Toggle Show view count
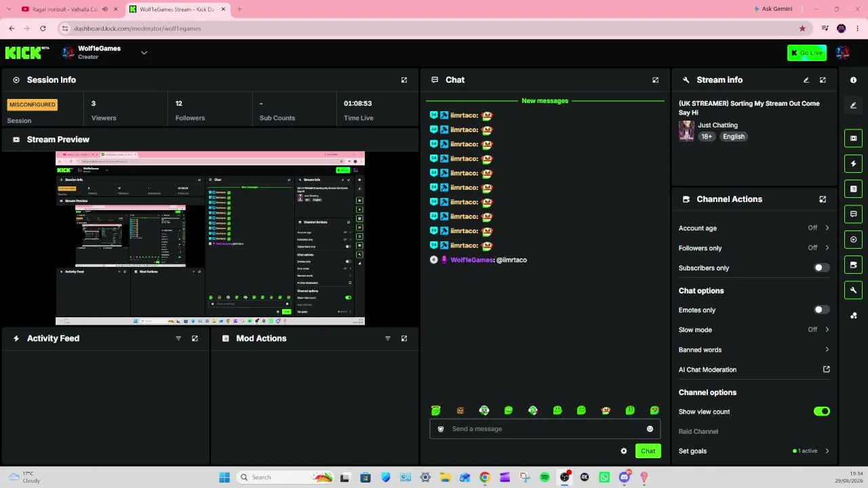Image resolution: width=868 pixels, height=488 pixels. [x=821, y=411]
